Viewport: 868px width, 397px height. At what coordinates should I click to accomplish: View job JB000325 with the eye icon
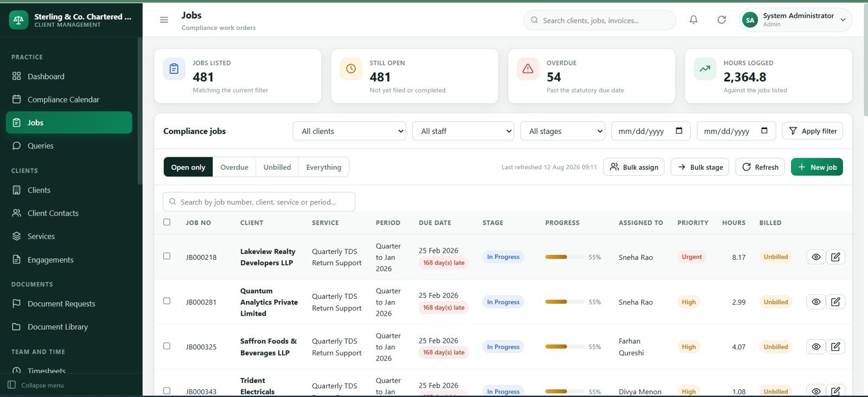816,347
